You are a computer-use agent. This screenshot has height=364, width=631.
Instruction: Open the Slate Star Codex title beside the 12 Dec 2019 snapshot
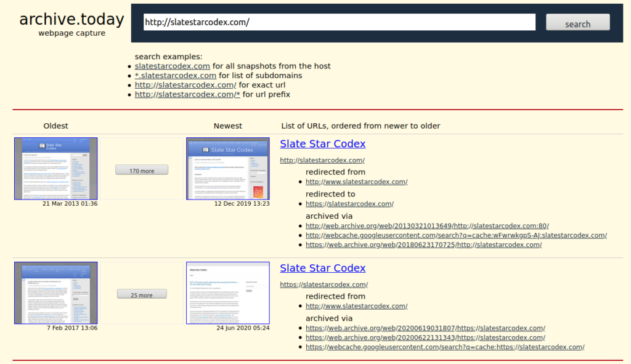pos(323,144)
